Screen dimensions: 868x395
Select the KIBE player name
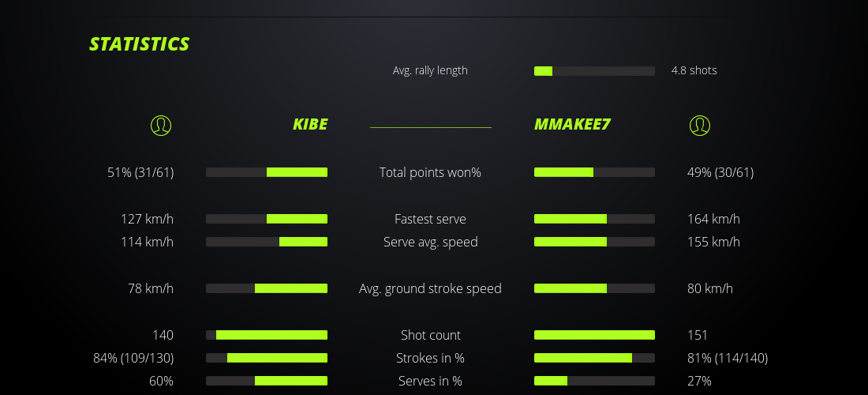coord(310,125)
